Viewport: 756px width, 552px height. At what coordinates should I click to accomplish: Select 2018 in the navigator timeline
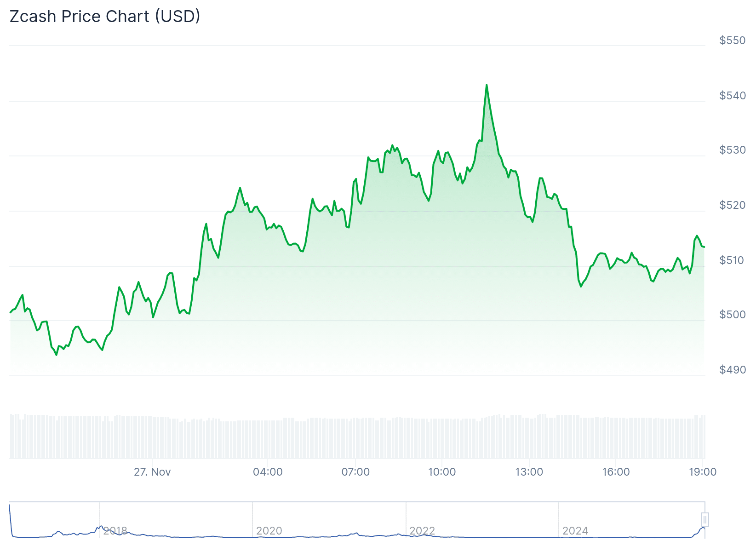pyautogui.click(x=115, y=531)
